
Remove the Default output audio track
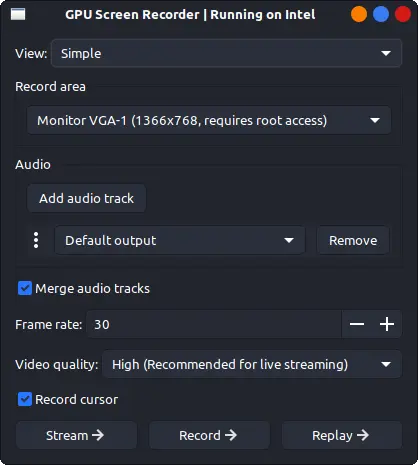coord(353,240)
